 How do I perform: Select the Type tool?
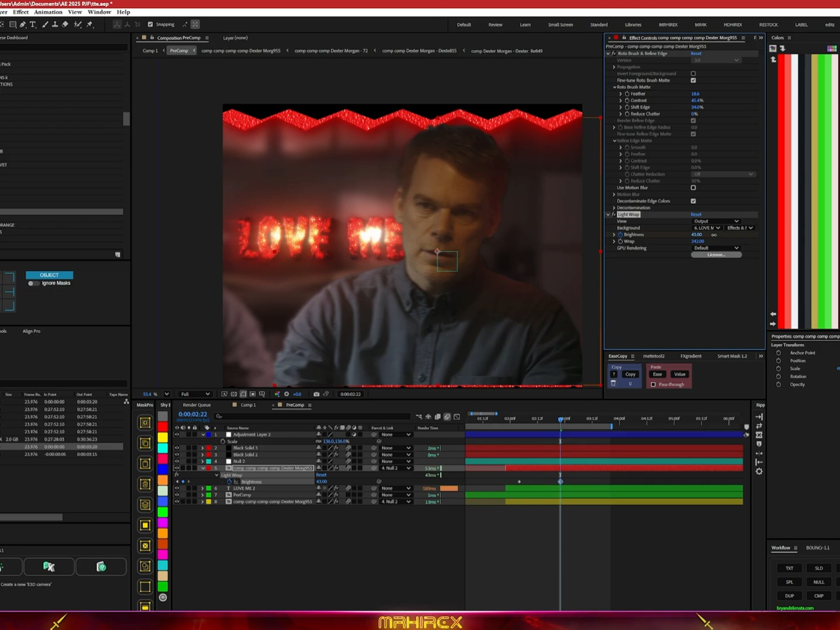pos(33,24)
